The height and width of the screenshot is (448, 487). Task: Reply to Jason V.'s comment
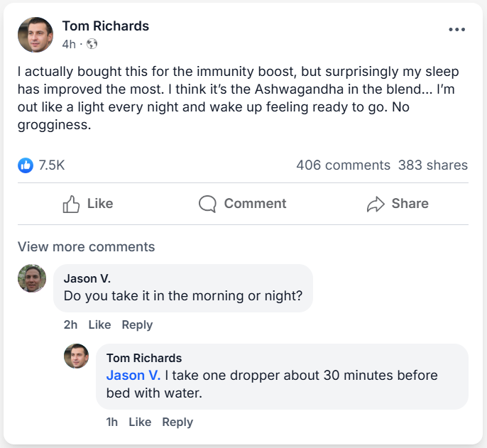coord(137,324)
